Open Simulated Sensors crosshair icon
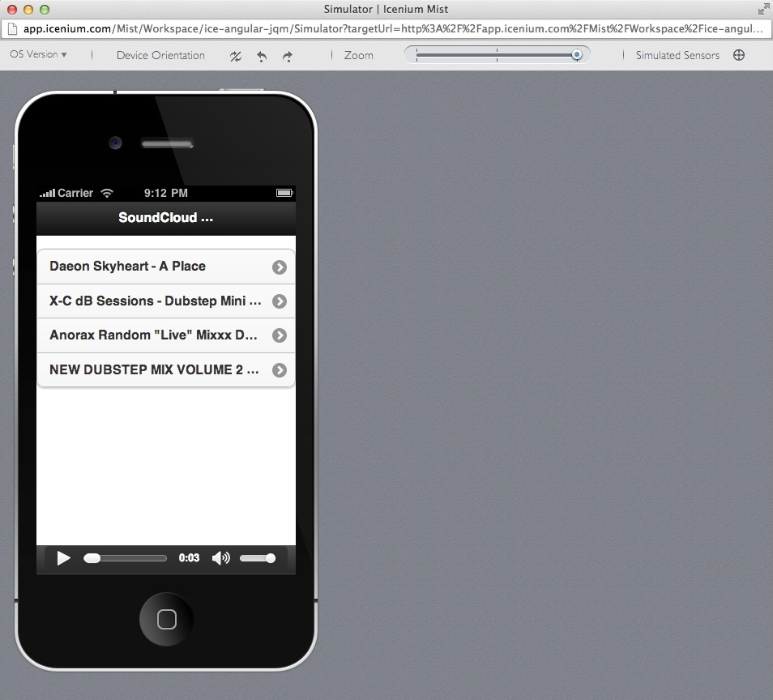This screenshot has width=773, height=700. click(x=738, y=55)
